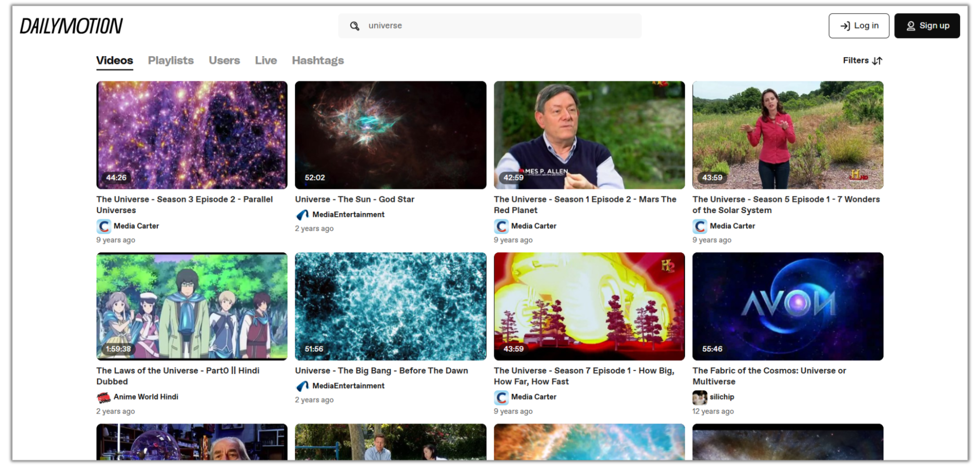
Task: Click the Anime World Hindi channel avatar
Action: click(x=104, y=397)
